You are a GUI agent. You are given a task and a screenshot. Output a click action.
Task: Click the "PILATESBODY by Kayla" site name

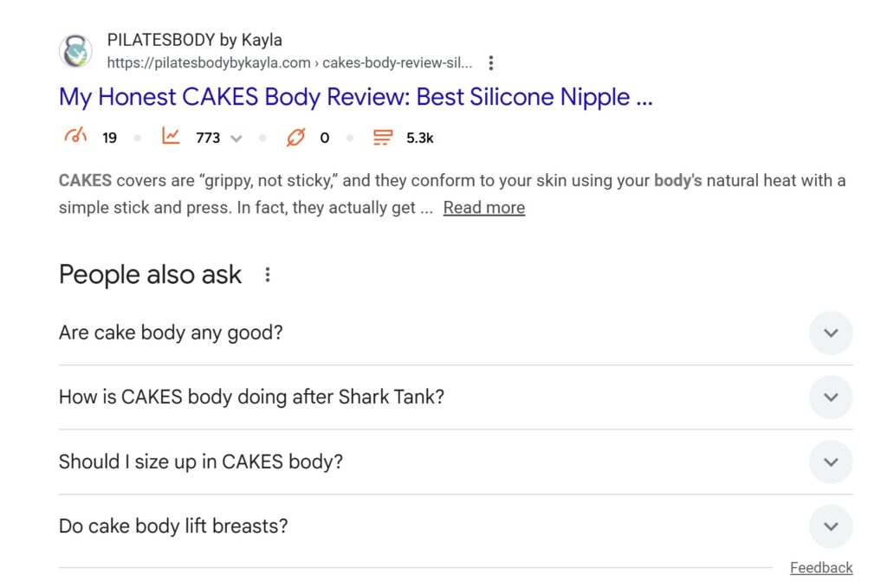194,40
